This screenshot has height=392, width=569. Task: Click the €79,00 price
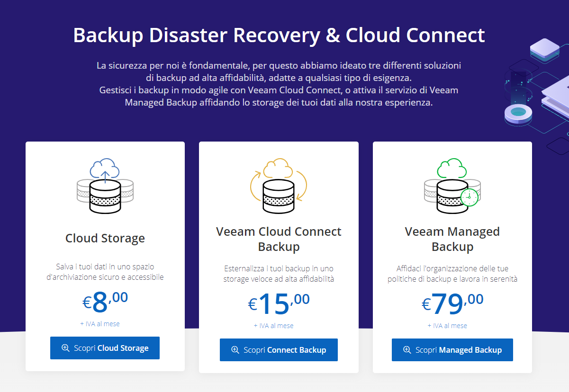click(x=452, y=304)
